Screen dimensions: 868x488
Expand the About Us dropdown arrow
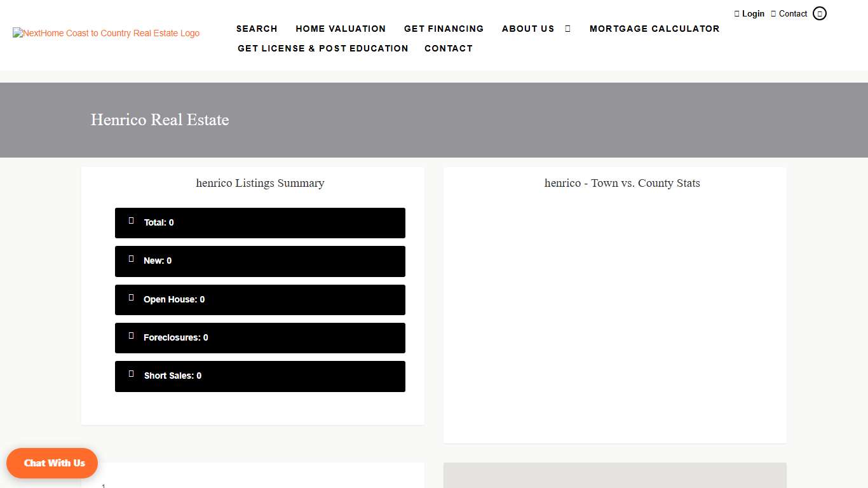pos(568,29)
